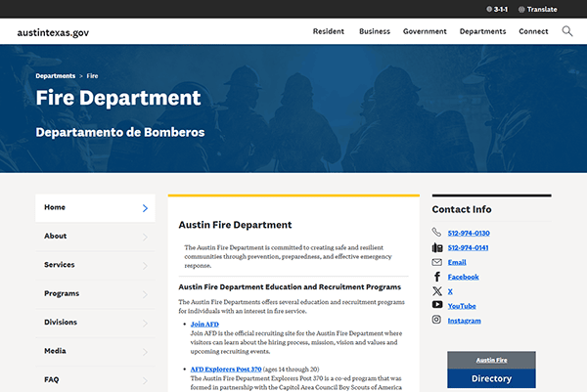
Task: Open the Resident menu
Action: pyautogui.click(x=329, y=31)
